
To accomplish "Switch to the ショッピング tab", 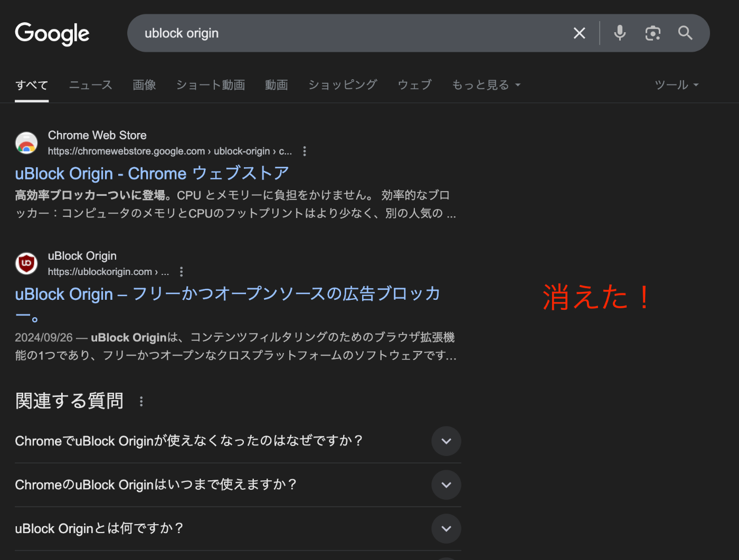I will coord(343,85).
